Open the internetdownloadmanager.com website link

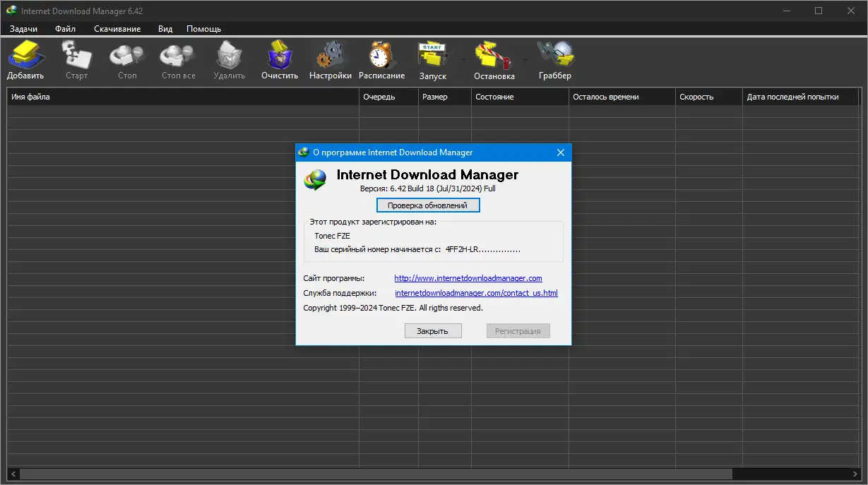pyautogui.click(x=468, y=278)
